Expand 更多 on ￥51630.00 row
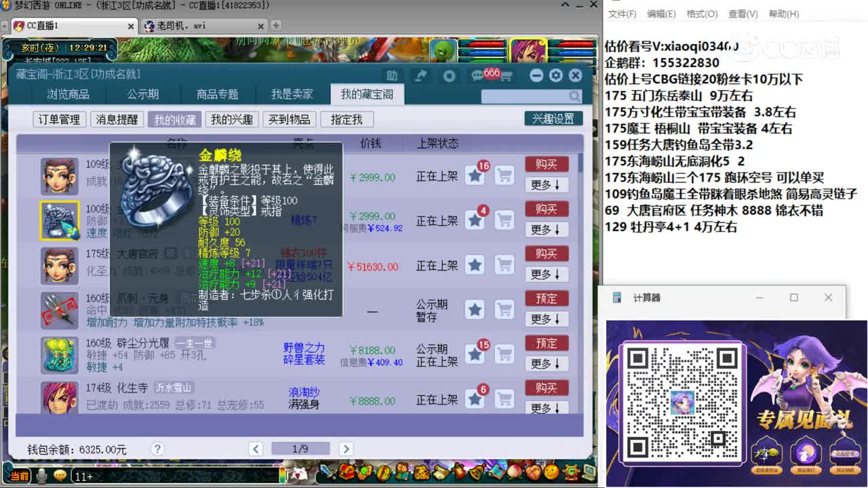Screen dimensions: 868x488 tap(546, 274)
